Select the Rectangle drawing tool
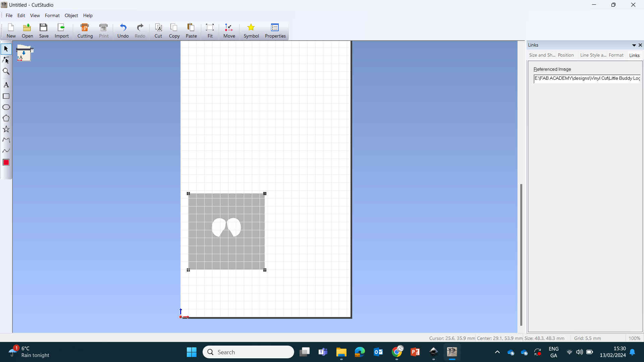The height and width of the screenshot is (362, 644). click(x=6, y=96)
